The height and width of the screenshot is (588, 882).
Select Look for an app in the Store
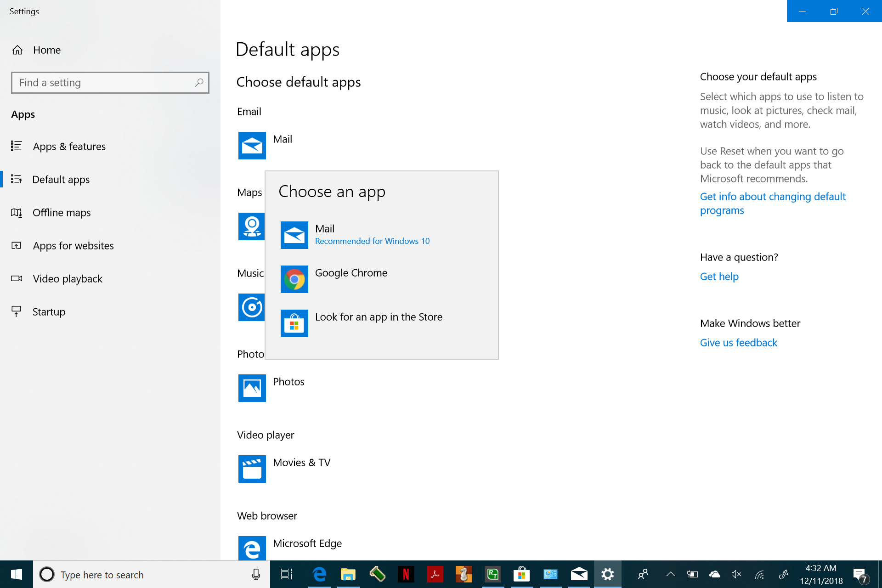[382, 323]
